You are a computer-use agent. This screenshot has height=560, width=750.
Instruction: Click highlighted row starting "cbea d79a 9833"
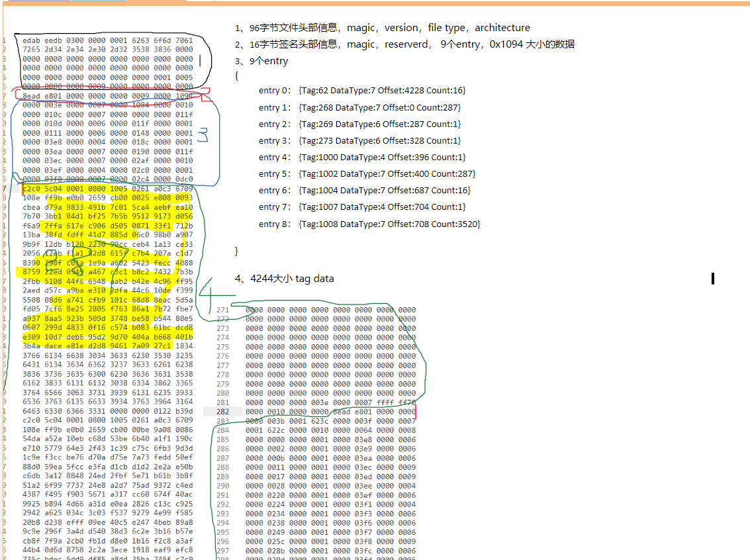[108, 208]
